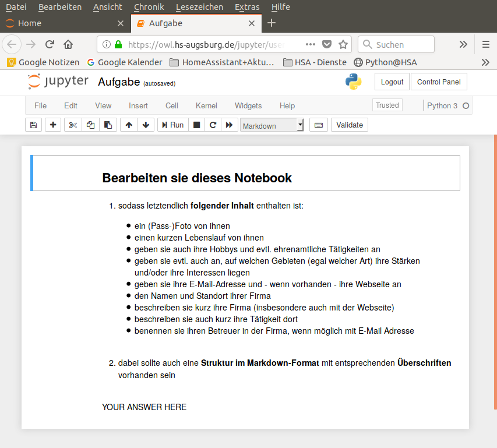Click the Python 3 kernel status circle

coord(466,106)
